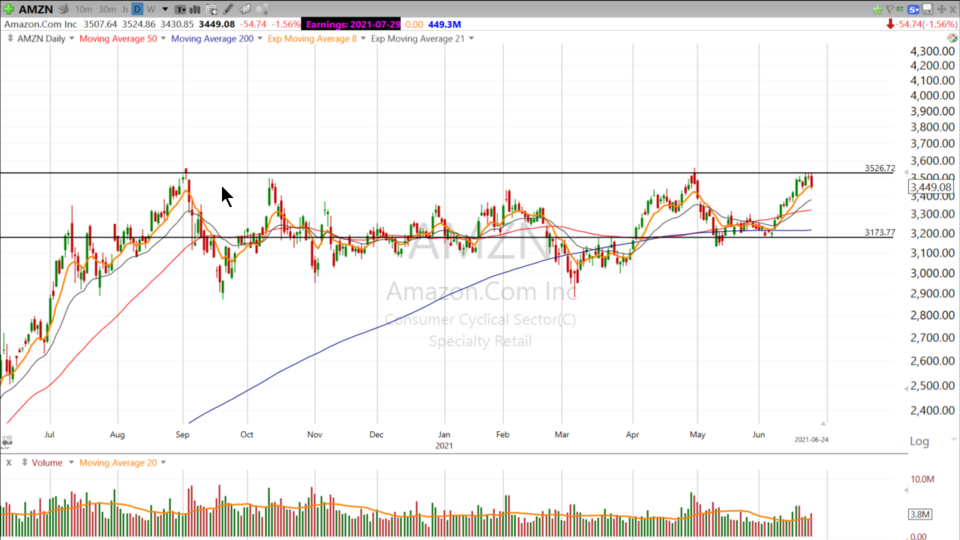Select the pencil drawing tool
Viewport: 960px width, 540px height.
click(x=229, y=9)
